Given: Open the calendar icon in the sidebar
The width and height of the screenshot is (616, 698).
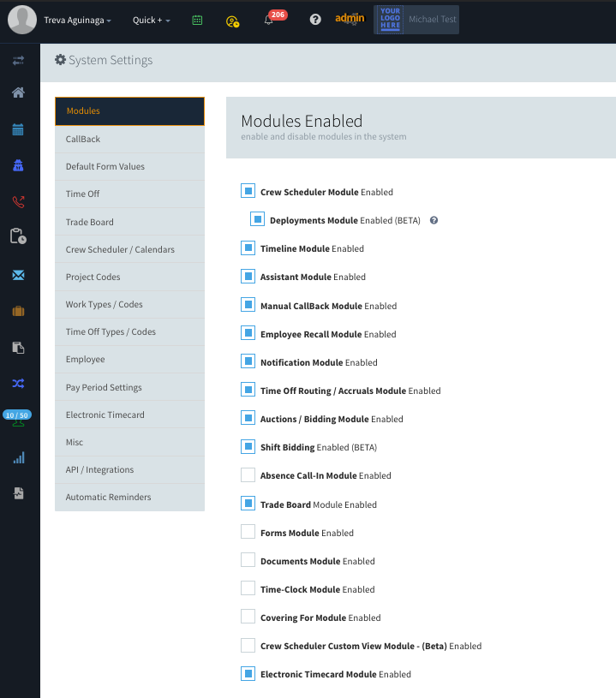Looking at the screenshot, I should click(x=18, y=129).
